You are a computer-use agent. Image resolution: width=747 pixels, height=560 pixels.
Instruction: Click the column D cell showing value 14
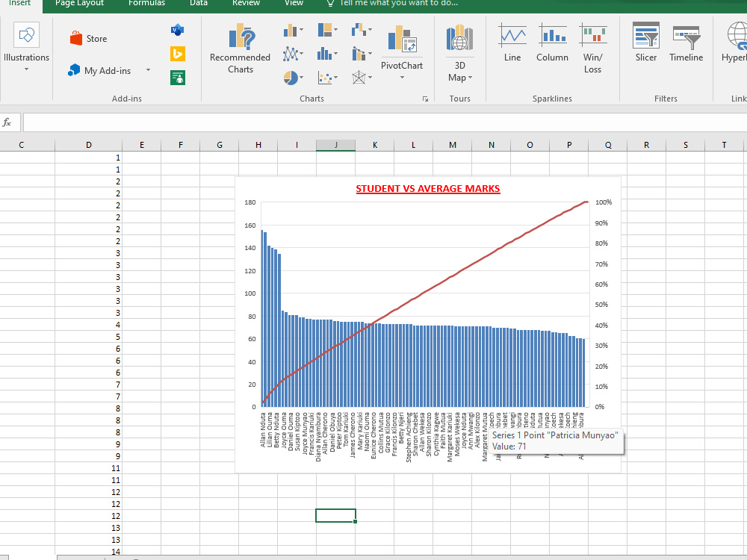pyautogui.click(x=89, y=552)
